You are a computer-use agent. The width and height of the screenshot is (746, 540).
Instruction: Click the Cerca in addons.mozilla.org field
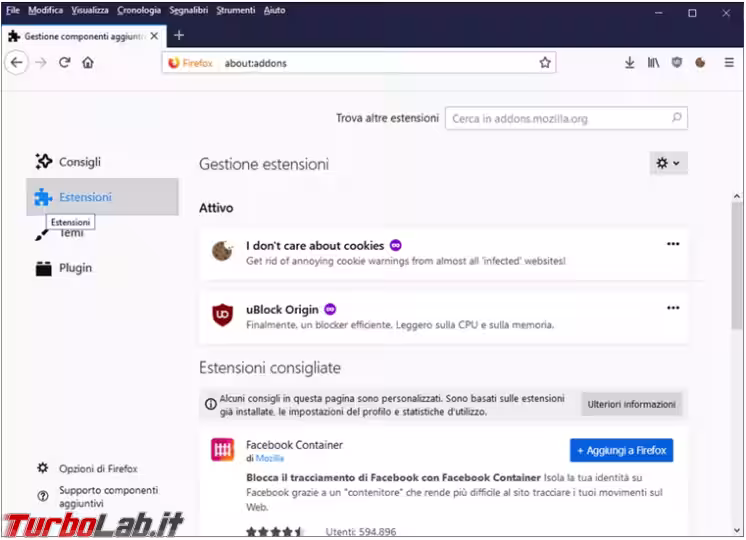566,118
